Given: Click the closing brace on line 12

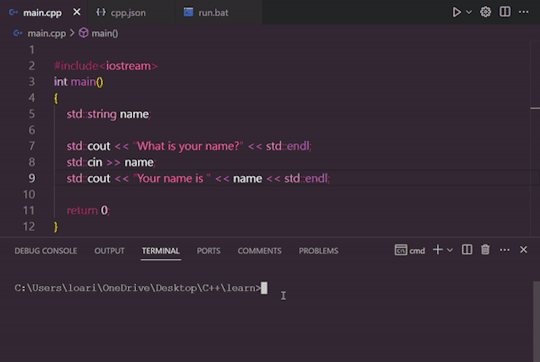Looking at the screenshot, I should [56, 227].
